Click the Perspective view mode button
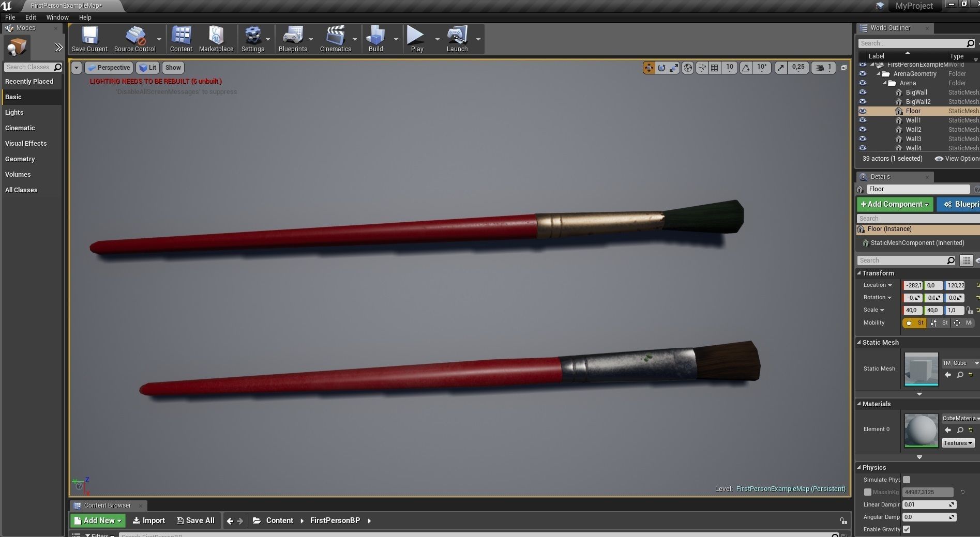This screenshot has height=537, width=980. pos(109,68)
